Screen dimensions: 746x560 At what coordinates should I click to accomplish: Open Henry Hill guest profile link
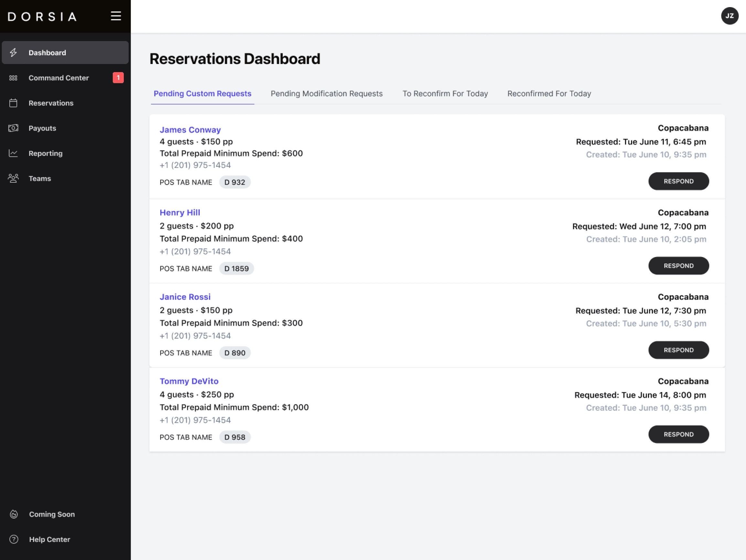(180, 212)
